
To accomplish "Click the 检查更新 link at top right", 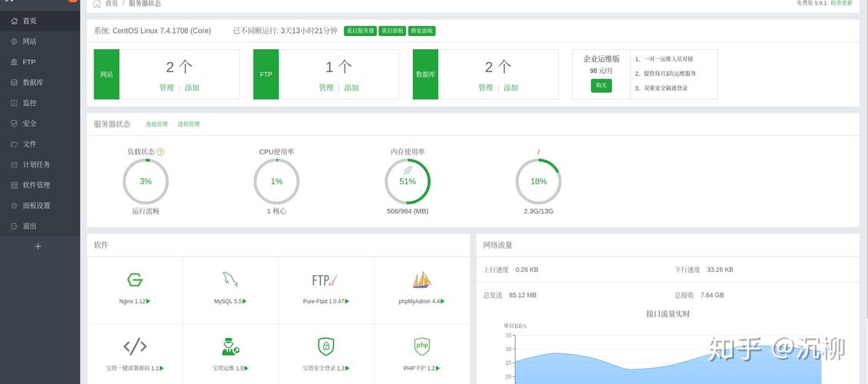I will pyautogui.click(x=841, y=3).
